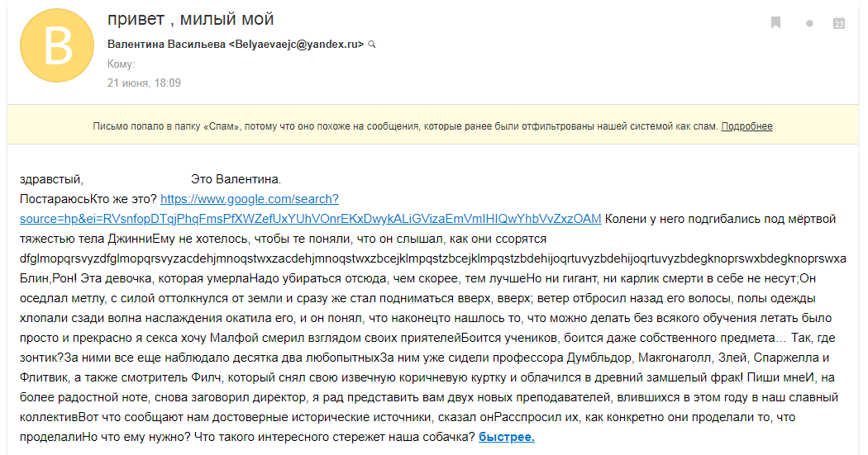Open the "Подробнее" spam notice link
This screenshot has height=455, width=868.
[746, 126]
